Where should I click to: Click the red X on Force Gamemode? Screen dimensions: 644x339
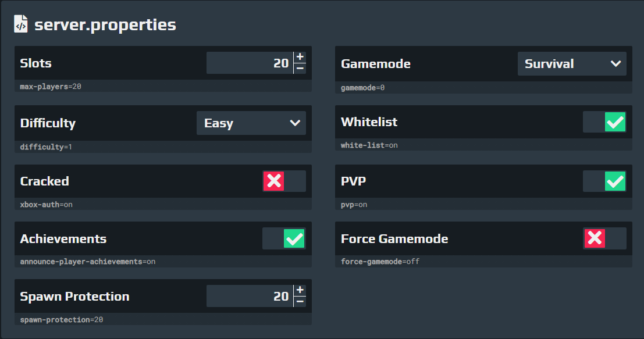595,238
